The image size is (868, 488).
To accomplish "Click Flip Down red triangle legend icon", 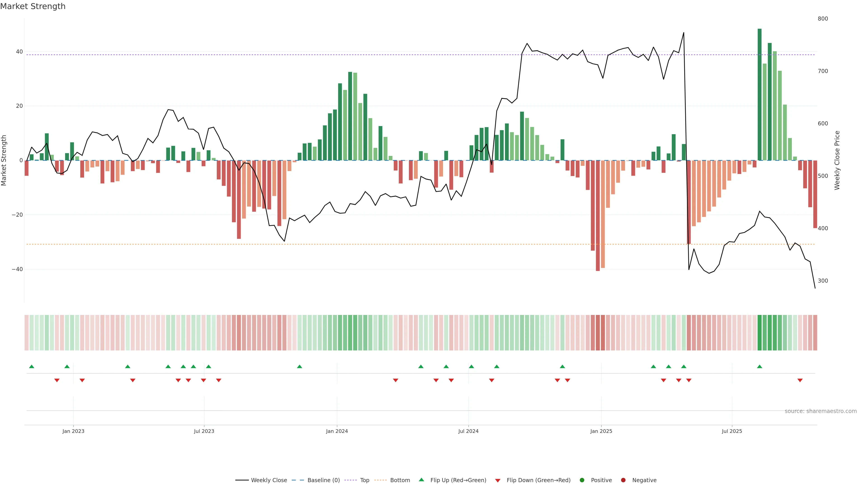I will (x=498, y=481).
